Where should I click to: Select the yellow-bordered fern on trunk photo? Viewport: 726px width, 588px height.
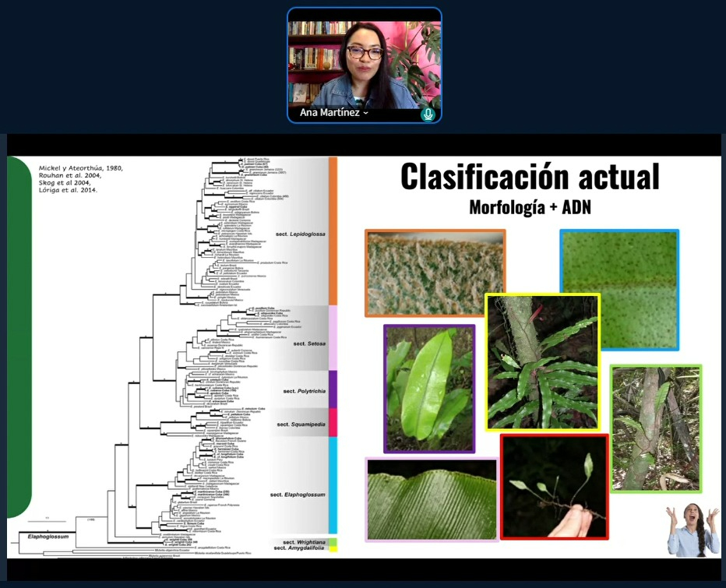(542, 362)
